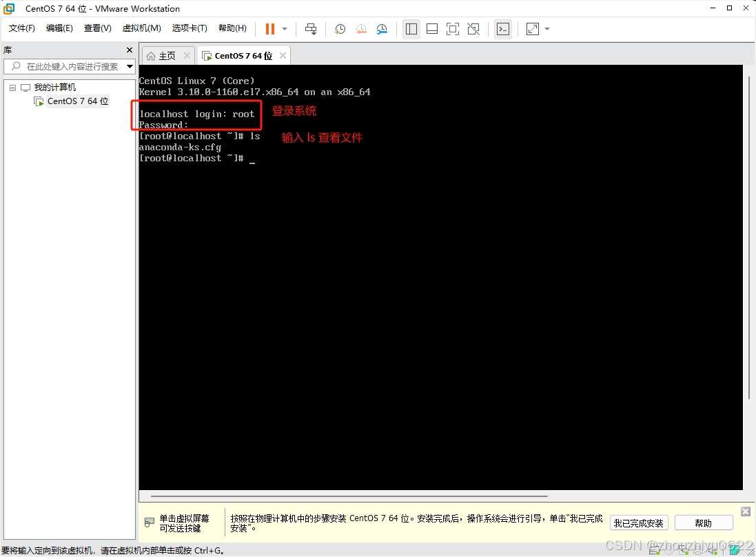Open the snapshot manager icon
This screenshot has height=557, width=756.
pos(382,29)
